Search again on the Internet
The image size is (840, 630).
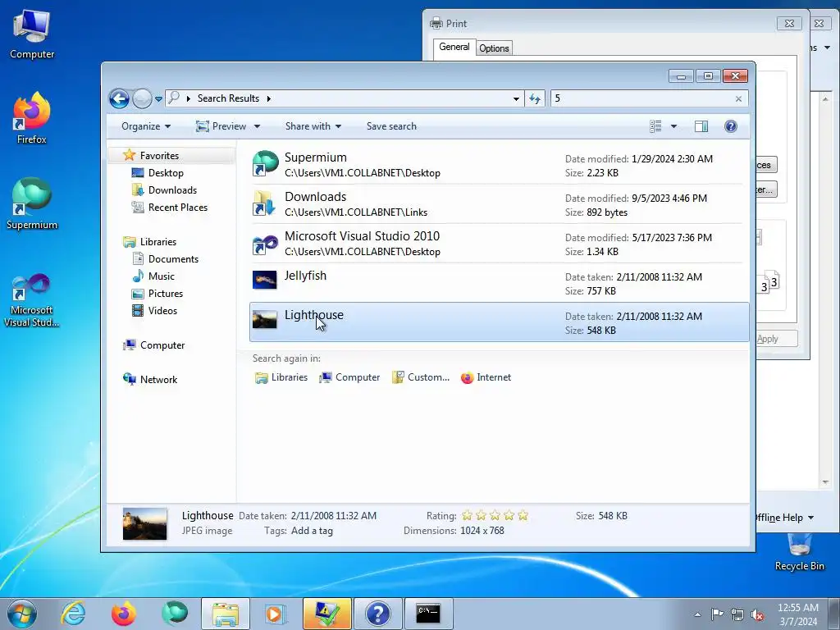[486, 377]
